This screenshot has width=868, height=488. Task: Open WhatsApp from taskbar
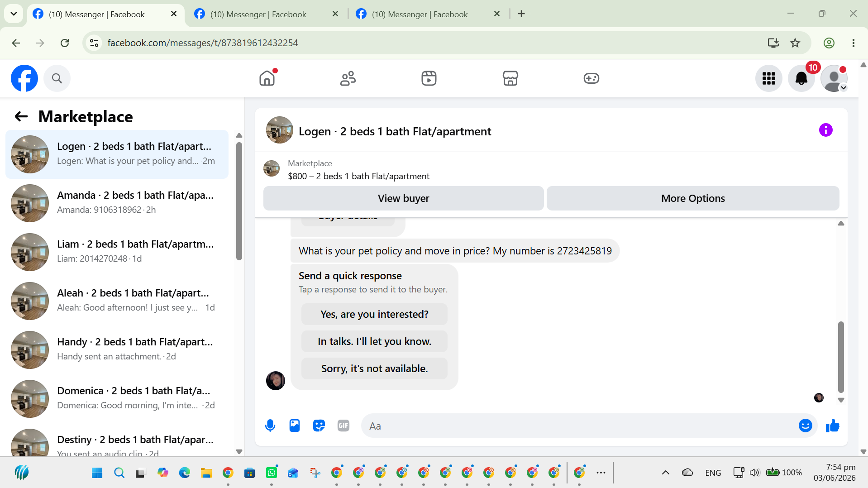click(272, 473)
